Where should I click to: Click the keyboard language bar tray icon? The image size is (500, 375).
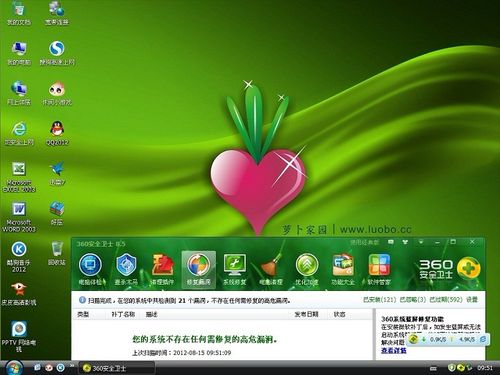point(433,368)
